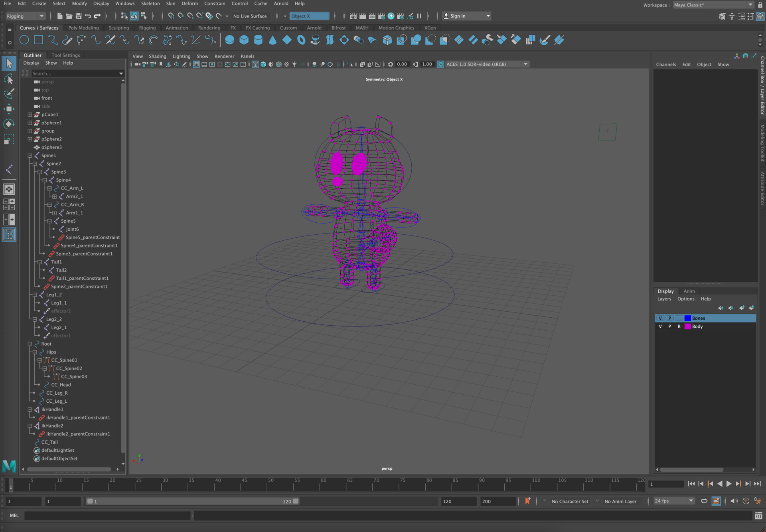Select the Paint Selection tool

click(x=9, y=94)
